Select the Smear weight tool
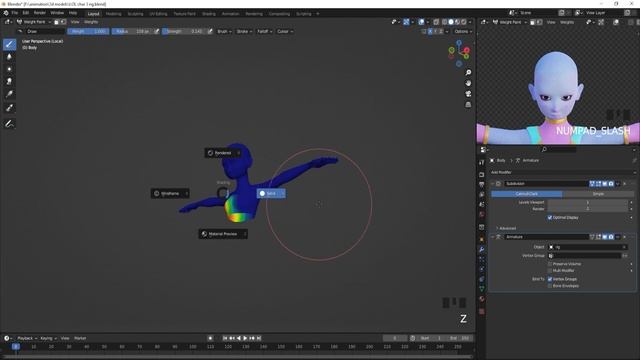Viewport: 640px width, 360px height. tap(9, 81)
